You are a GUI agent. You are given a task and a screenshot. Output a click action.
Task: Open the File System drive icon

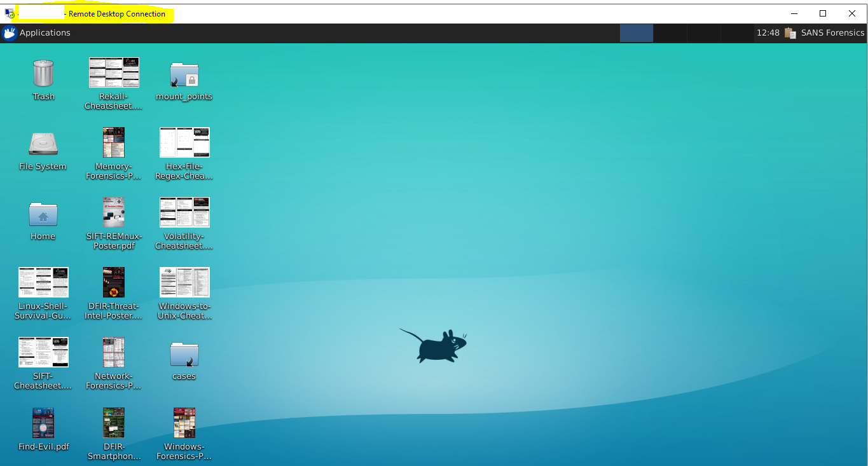tap(43, 144)
